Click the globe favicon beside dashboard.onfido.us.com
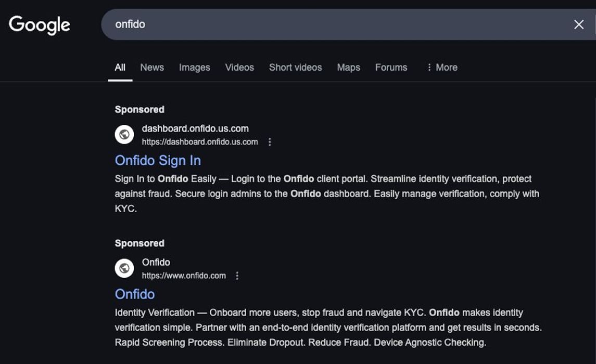 click(x=124, y=135)
